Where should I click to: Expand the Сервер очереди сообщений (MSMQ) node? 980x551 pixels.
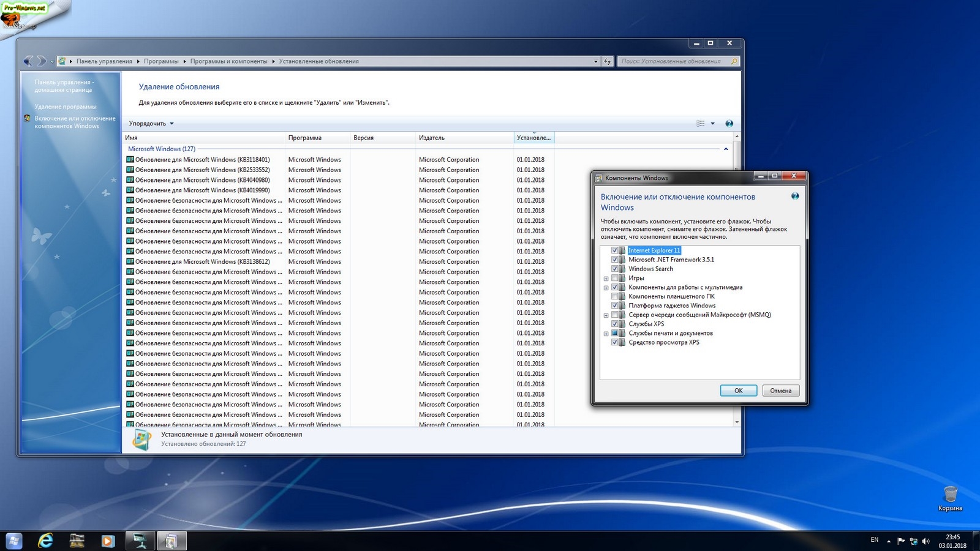[x=606, y=315]
